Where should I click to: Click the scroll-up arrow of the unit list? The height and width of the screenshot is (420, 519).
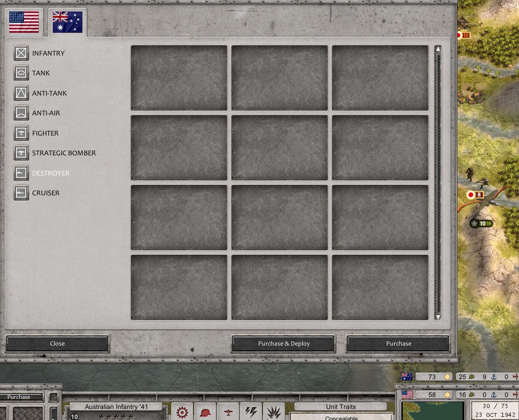click(x=438, y=49)
